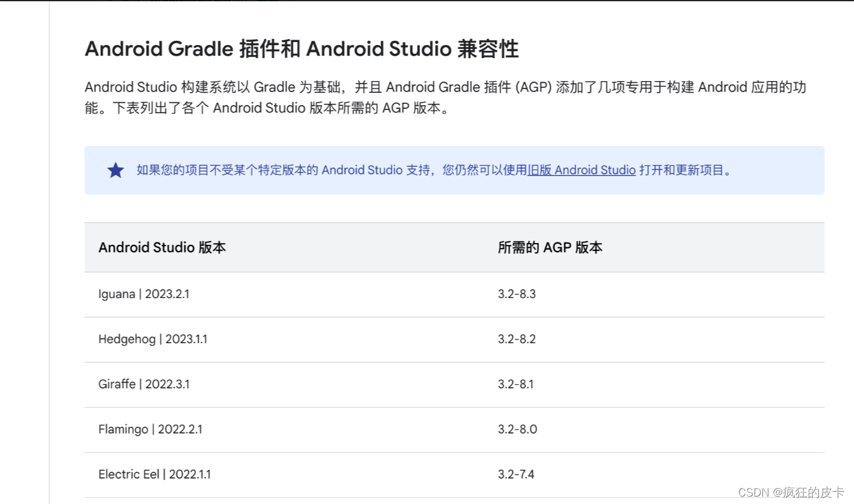Open the 旧版 Android Studio link
Image resolution: width=854 pixels, height=504 pixels.
[x=581, y=170]
